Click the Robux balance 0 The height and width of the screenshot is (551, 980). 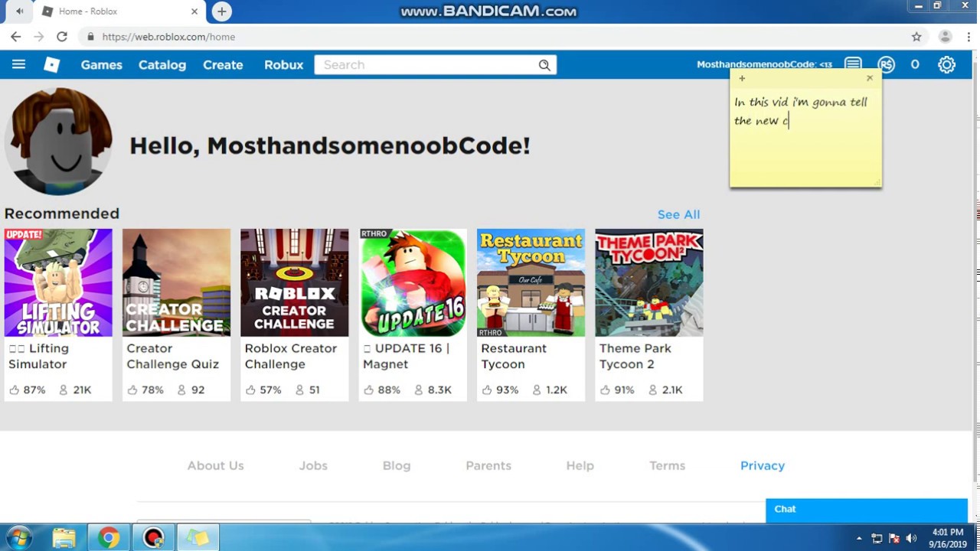click(x=915, y=65)
